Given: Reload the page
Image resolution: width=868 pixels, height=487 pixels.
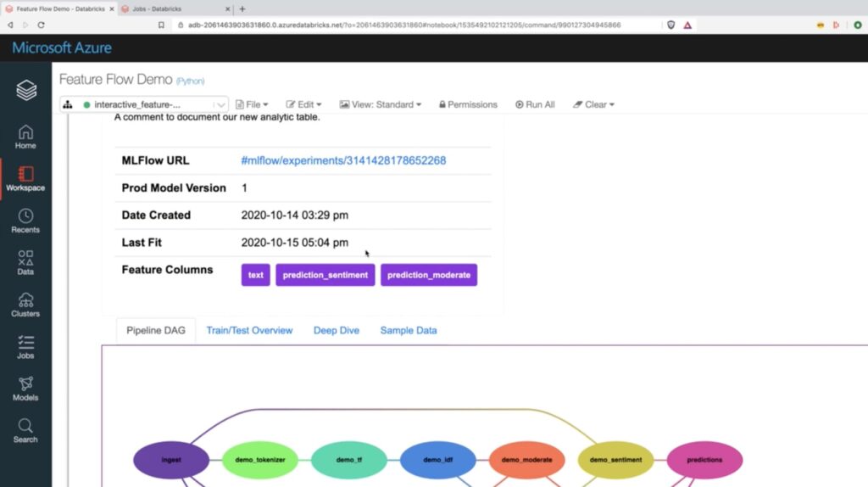Looking at the screenshot, I should (x=41, y=25).
